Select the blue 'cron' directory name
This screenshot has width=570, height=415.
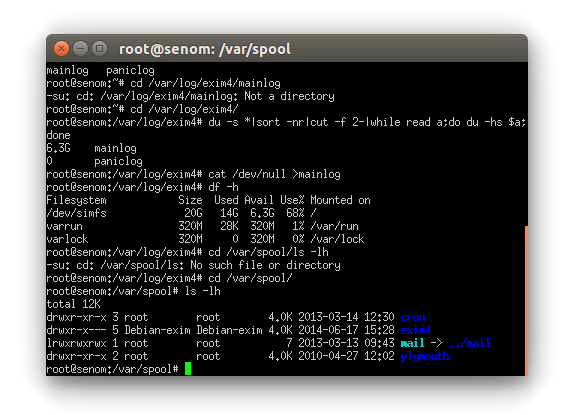coord(413,317)
